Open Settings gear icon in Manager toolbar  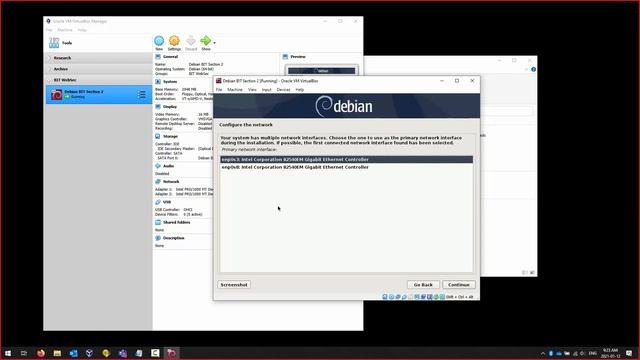pos(174,41)
